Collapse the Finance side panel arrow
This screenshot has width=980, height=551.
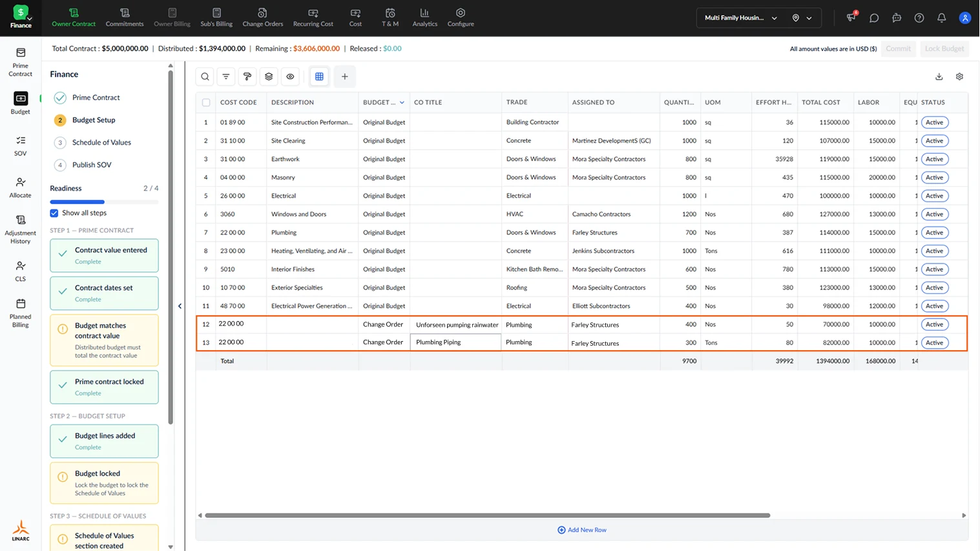click(180, 306)
